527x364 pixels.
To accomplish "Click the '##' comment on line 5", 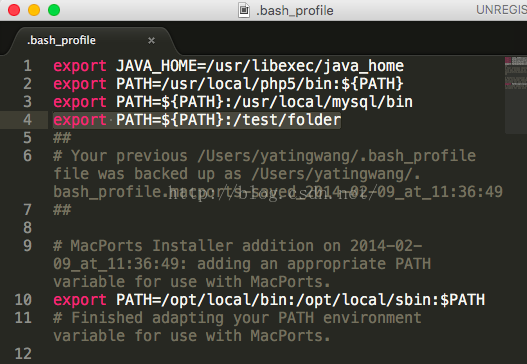I will [62, 138].
